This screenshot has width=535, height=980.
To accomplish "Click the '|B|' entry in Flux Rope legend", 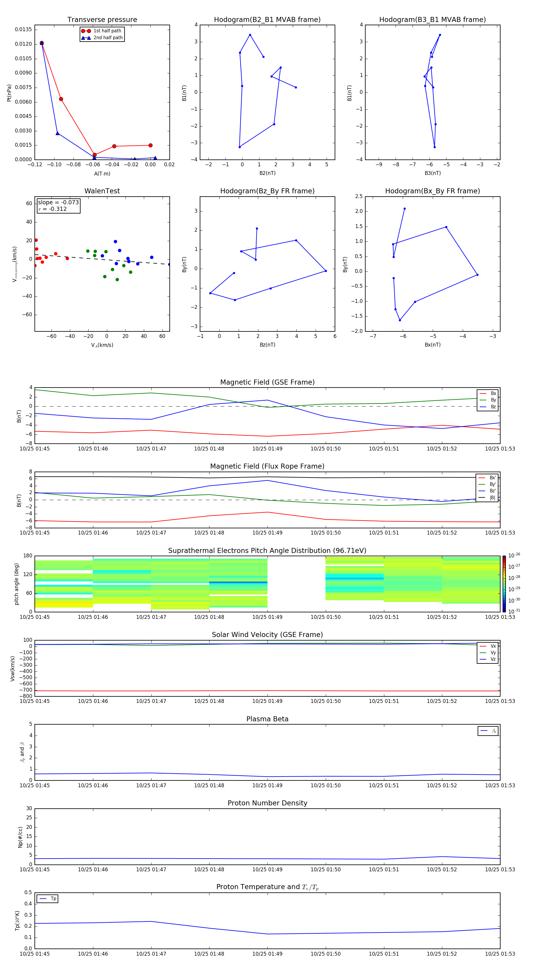I will [487, 498].
